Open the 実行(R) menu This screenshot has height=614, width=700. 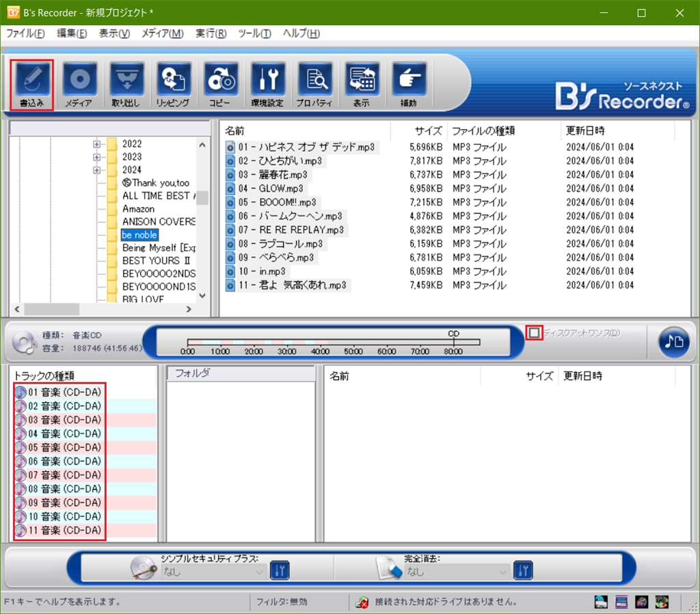[211, 34]
